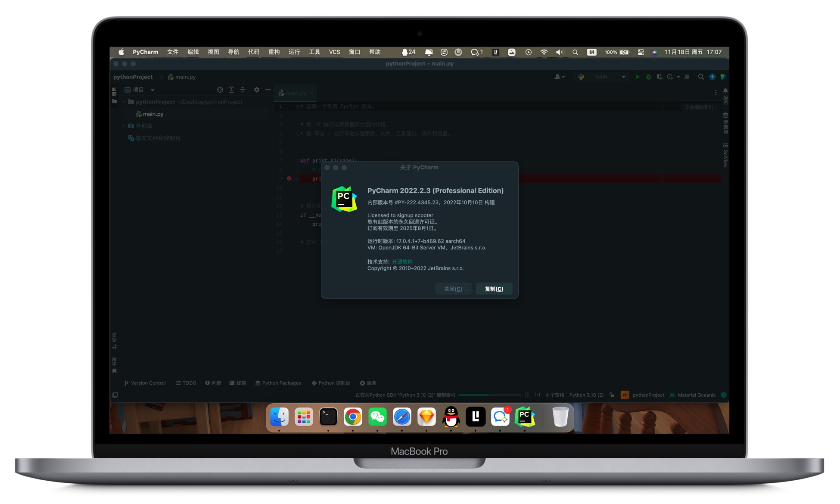Open the Project view selector dropdown arrow

pyautogui.click(x=152, y=90)
